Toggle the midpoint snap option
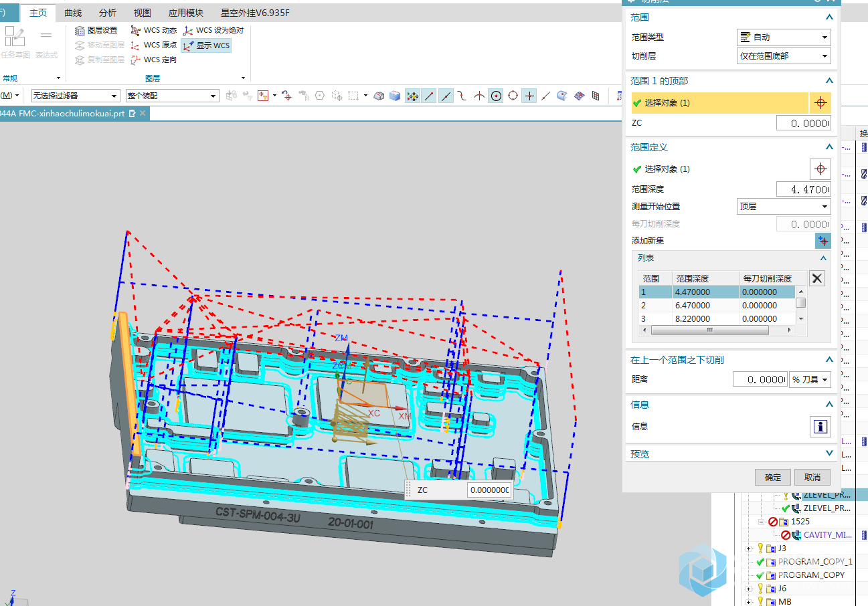868x606 pixels. 446,96
